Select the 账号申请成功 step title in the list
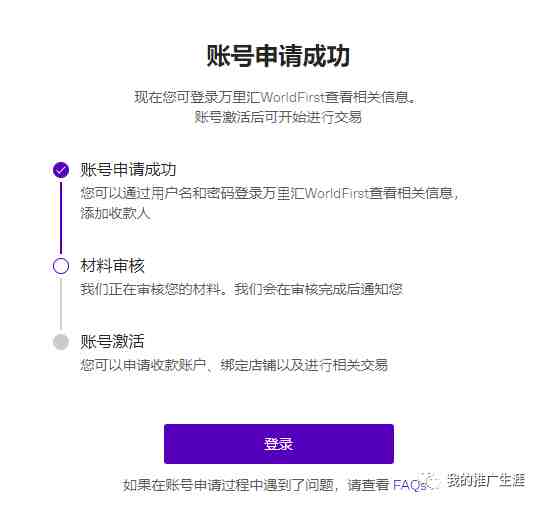Image resolution: width=542 pixels, height=505 pixels. coord(128,170)
